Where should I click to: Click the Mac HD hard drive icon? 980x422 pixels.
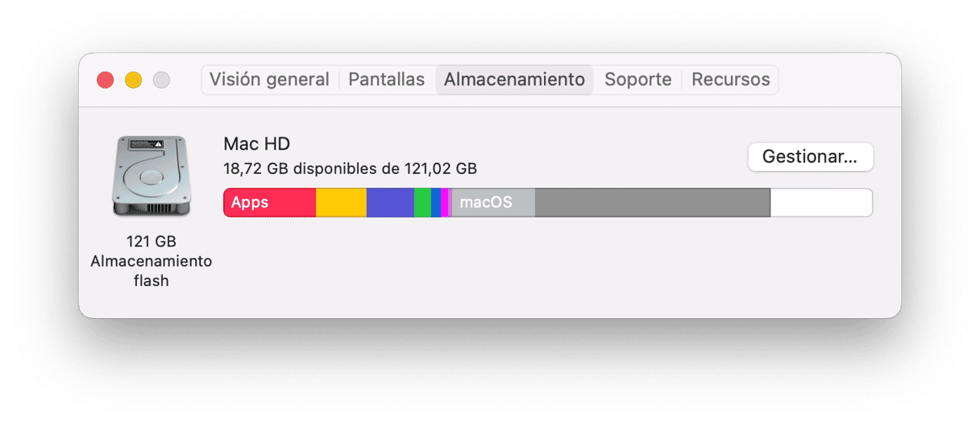152,176
